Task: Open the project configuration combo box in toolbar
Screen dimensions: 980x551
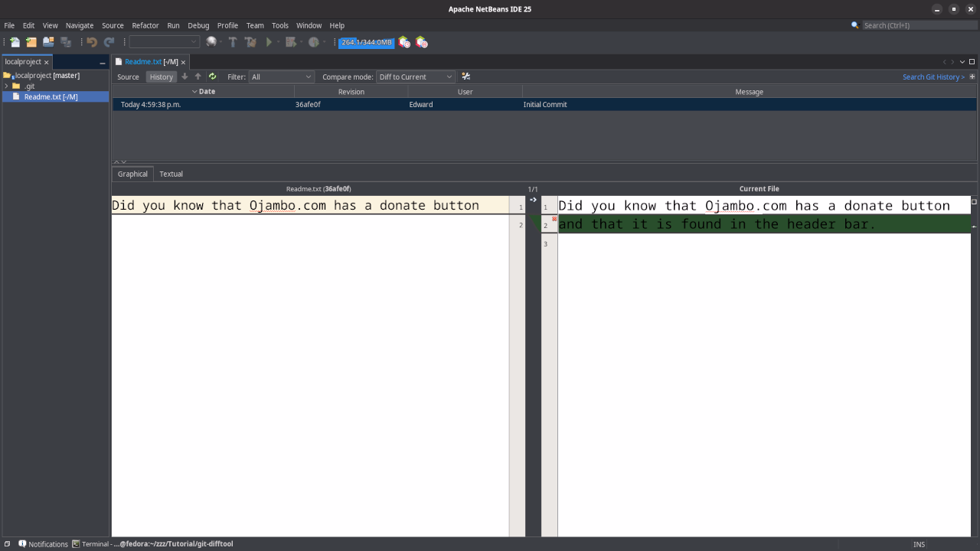Action: pos(164,42)
